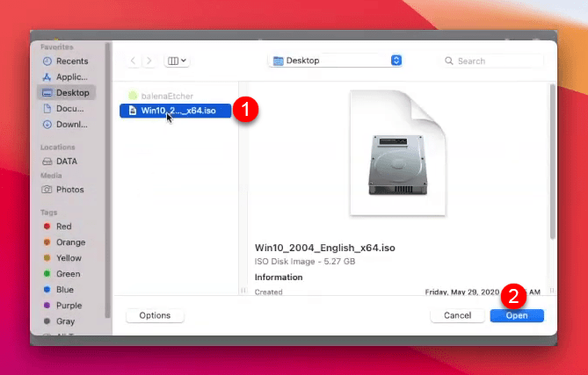
Task: Open the Downloads sidebar folder
Action: [x=66, y=125]
